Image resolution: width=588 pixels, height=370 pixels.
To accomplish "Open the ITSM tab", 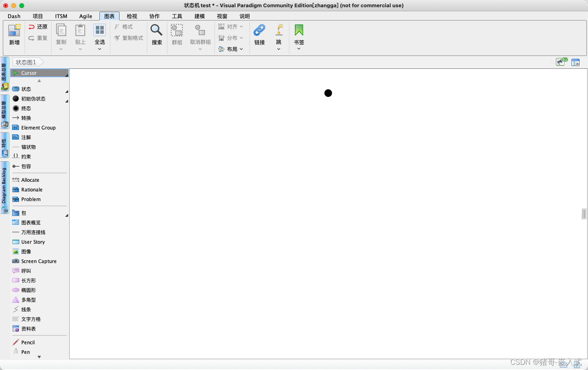I will tap(61, 16).
